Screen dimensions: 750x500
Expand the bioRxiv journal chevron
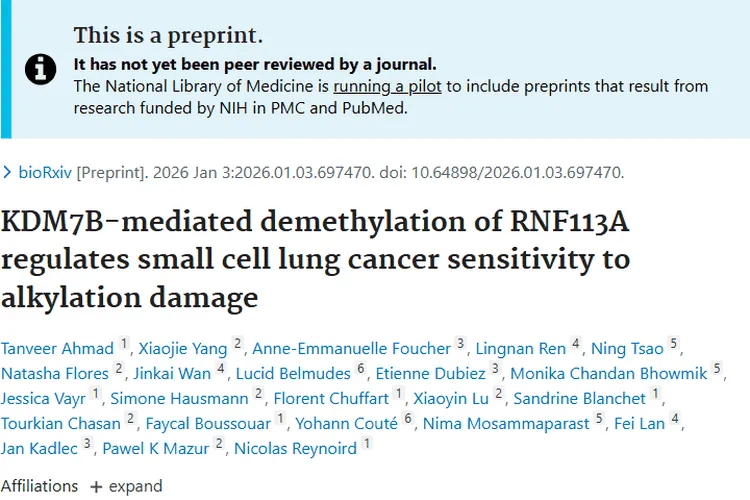pos(8,173)
